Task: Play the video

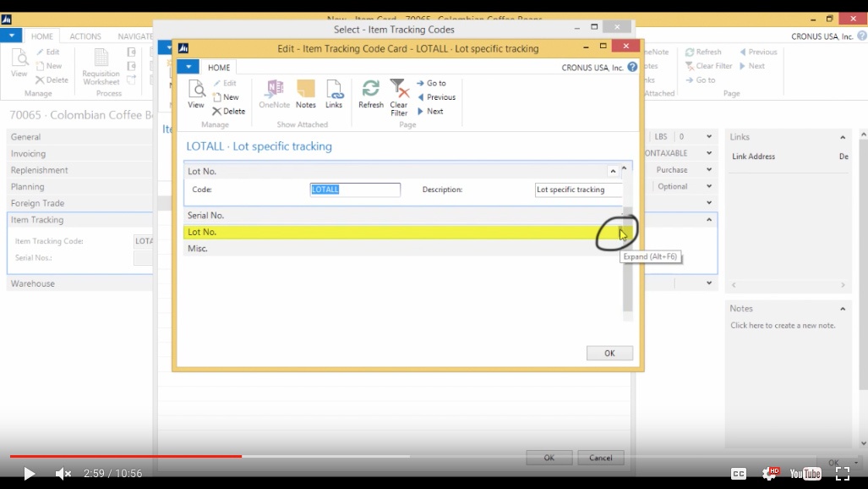Action: pyautogui.click(x=30, y=474)
